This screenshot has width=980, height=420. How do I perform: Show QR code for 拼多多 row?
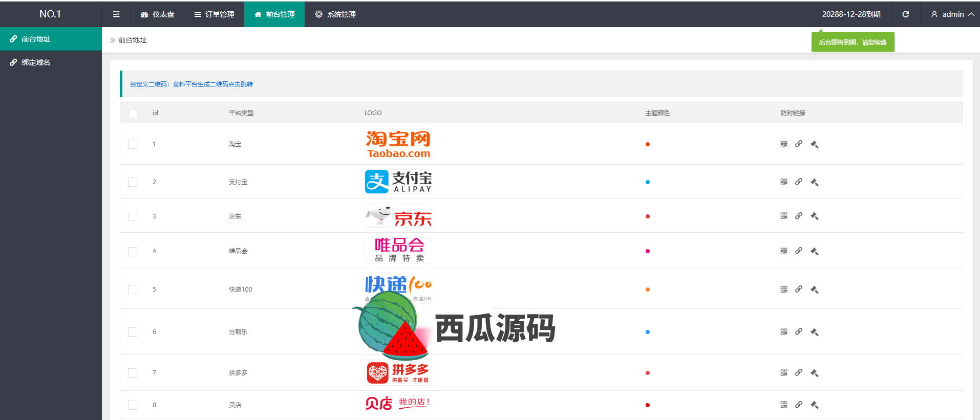pyautogui.click(x=784, y=373)
